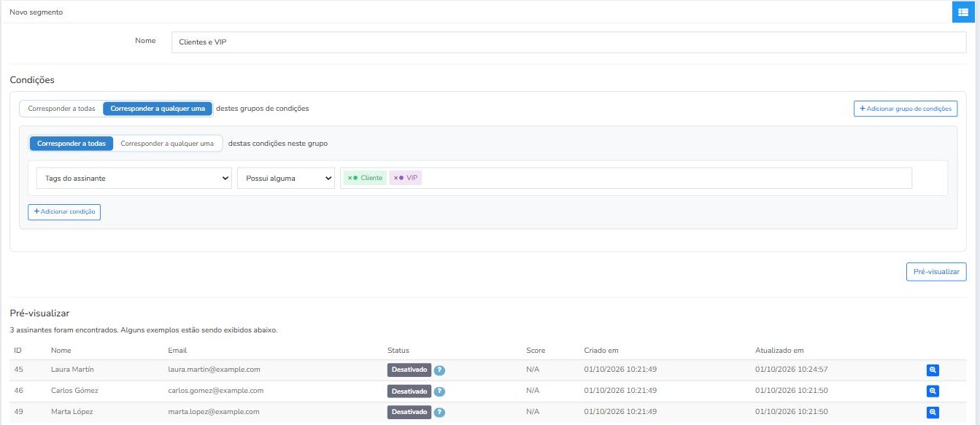The height and width of the screenshot is (425, 980).
Task: Click email marta.lopez@example.com
Action: pyautogui.click(x=213, y=412)
